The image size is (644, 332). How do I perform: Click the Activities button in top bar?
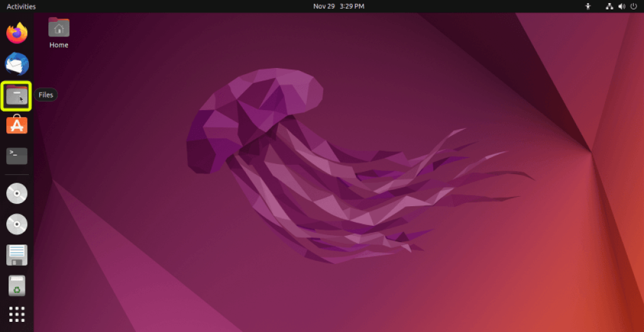coord(21,6)
